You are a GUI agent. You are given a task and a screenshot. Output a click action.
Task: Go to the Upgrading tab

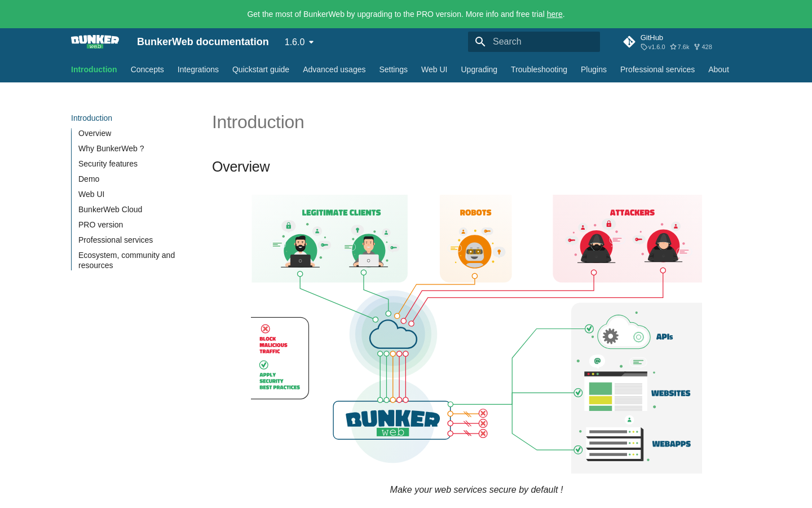tap(479, 69)
